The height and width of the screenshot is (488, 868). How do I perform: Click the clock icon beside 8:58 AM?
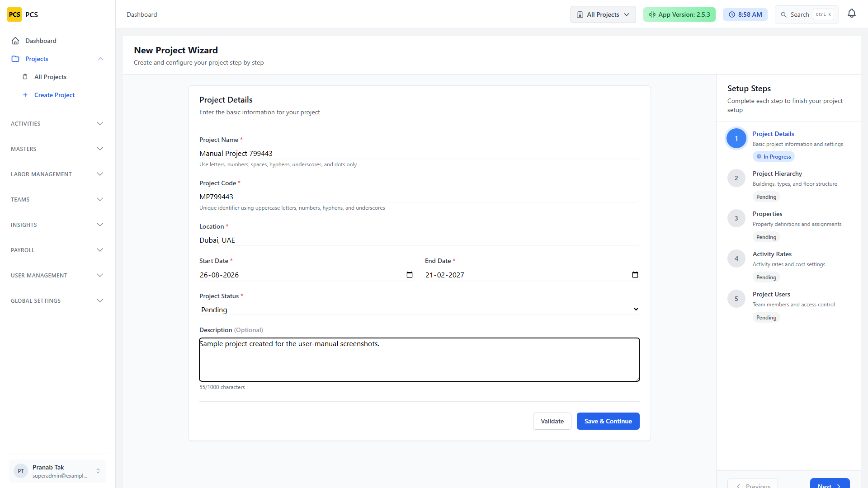[x=732, y=14]
